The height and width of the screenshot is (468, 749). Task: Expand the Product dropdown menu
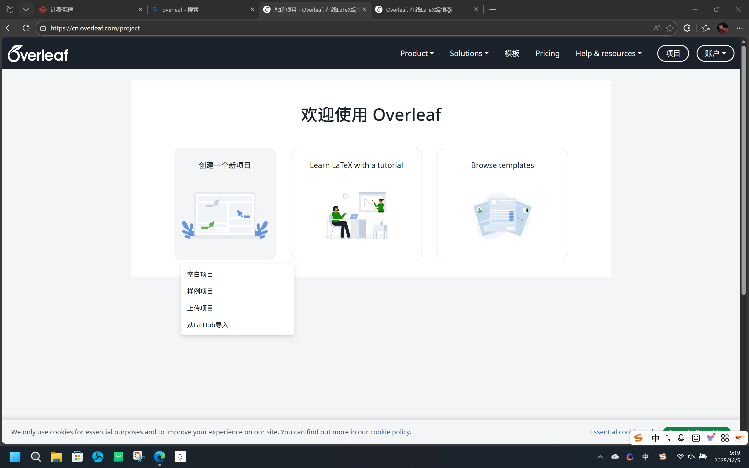coord(417,54)
